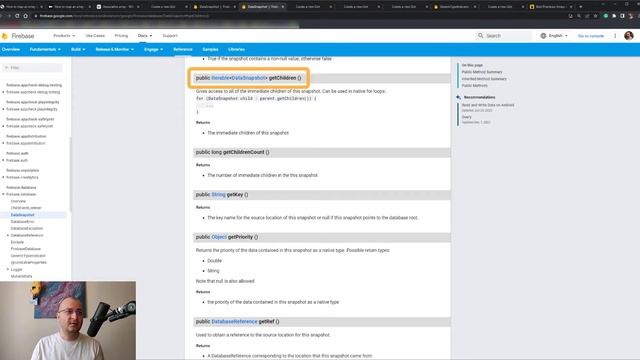Click the Object type link in getPriority
This screenshot has width=640, height=360.
(x=219, y=237)
